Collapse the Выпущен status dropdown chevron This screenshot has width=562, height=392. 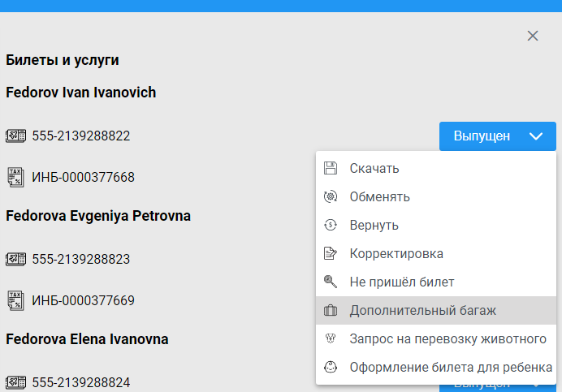(536, 136)
